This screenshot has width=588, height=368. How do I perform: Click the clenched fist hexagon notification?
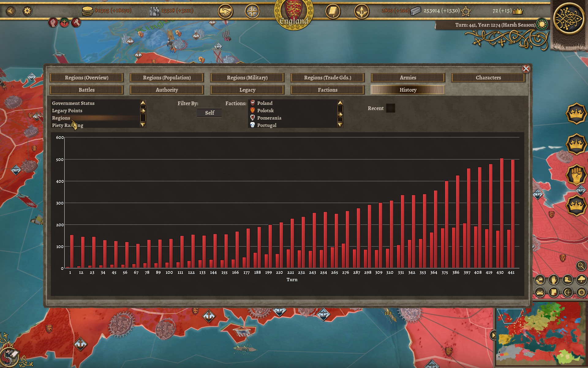pyautogui.click(x=576, y=175)
